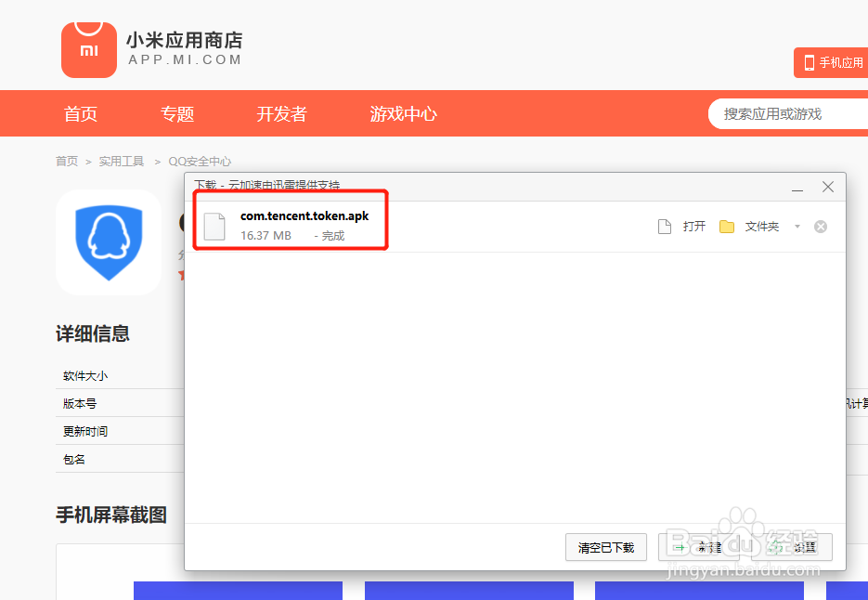Click the 包名 row label
The height and width of the screenshot is (600, 868).
point(74,459)
